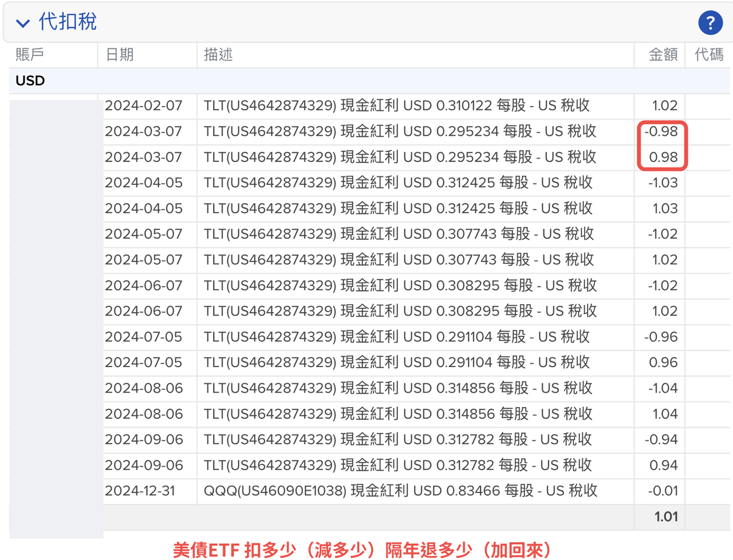Select the 2024-04-05 row showing -1.03
The width and height of the screenshot is (733, 560).
pos(366,183)
